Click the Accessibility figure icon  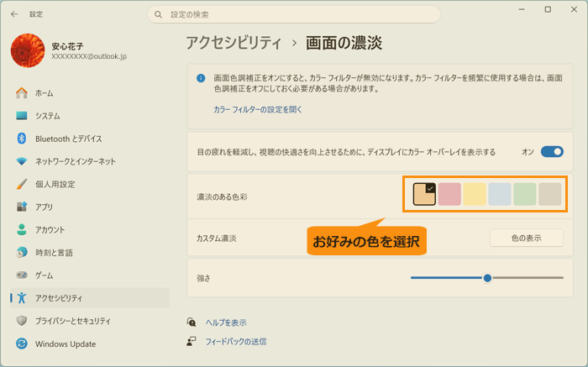(22, 297)
